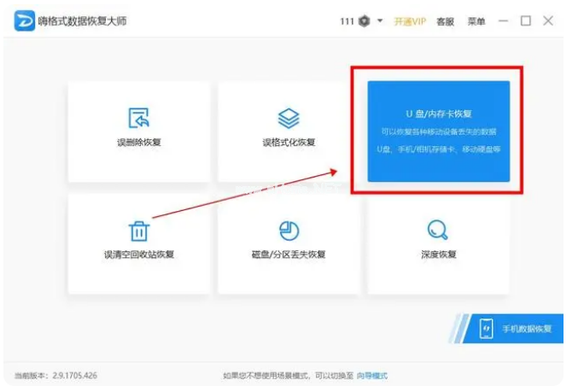Screen dimensions: 584x392
Task: Open the 菜单 menu
Action: [x=476, y=21]
